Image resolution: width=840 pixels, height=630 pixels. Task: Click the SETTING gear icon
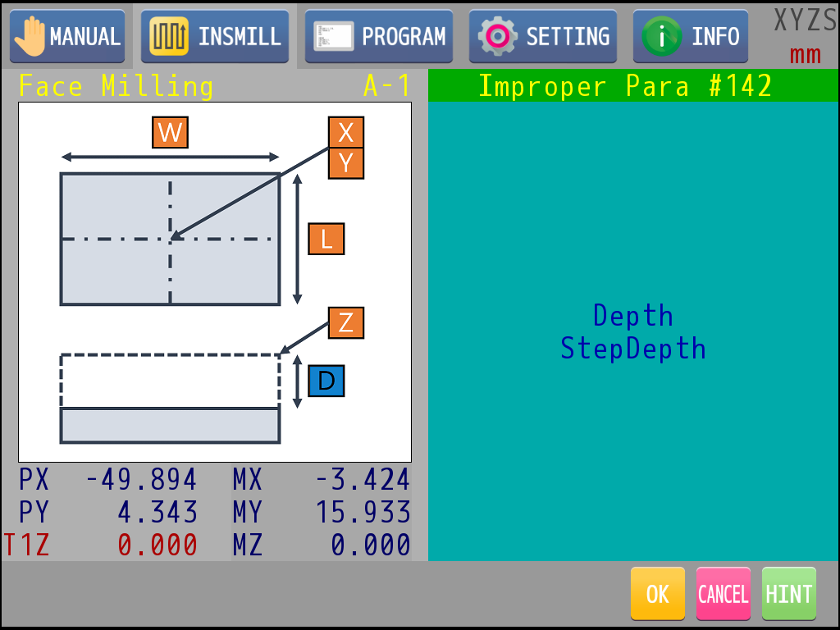coord(497,36)
